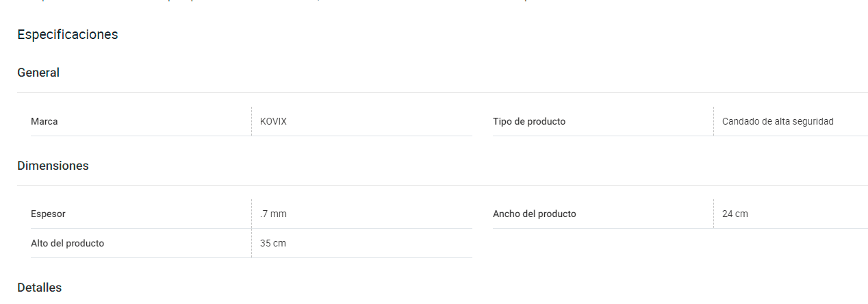Viewport: 868px width, 304px height.
Task: Click the Ancho del producto label
Action: tap(535, 214)
